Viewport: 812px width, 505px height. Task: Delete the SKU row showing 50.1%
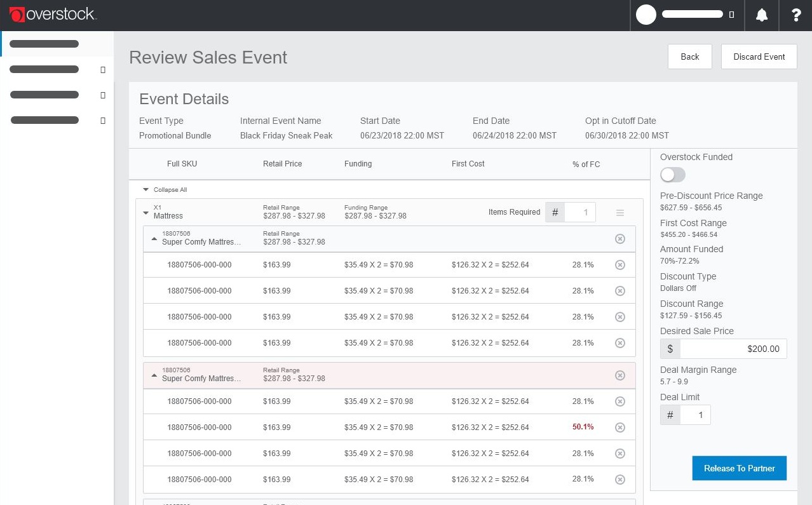[x=620, y=428]
